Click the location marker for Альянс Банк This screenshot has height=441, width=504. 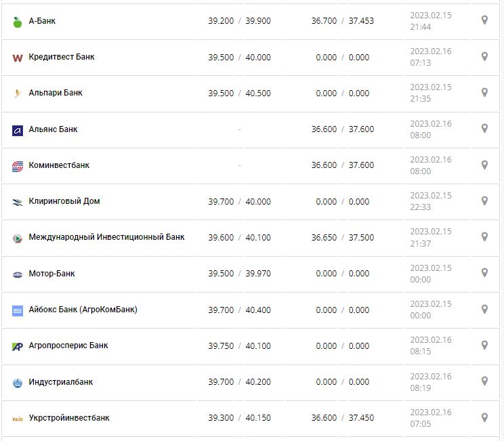pos(484,128)
